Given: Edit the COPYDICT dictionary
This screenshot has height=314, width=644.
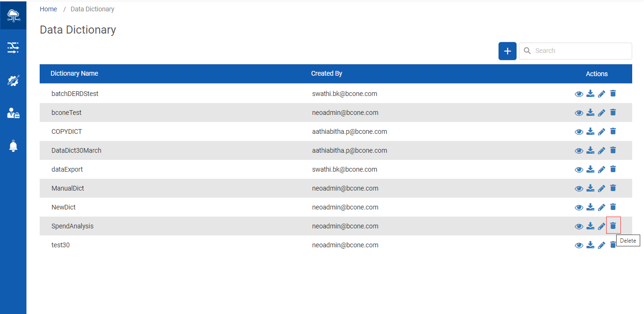Looking at the screenshot, I should click(602, 131).
